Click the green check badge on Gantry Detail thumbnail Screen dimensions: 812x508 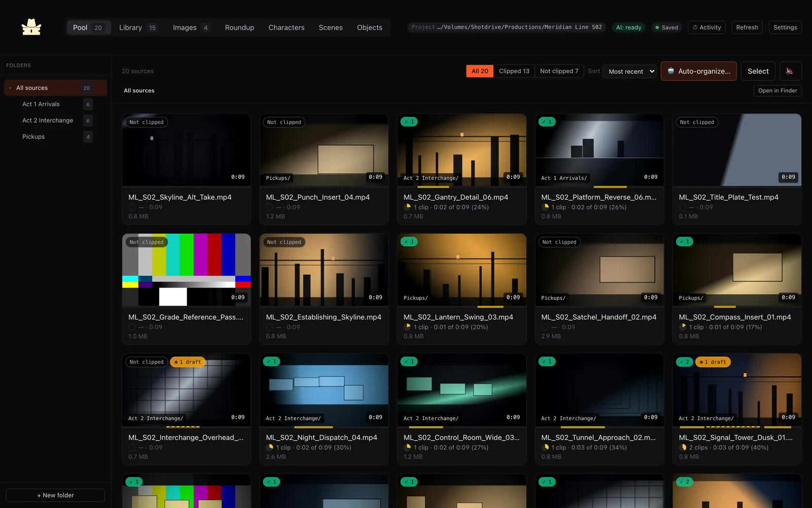tap(409, 122)
